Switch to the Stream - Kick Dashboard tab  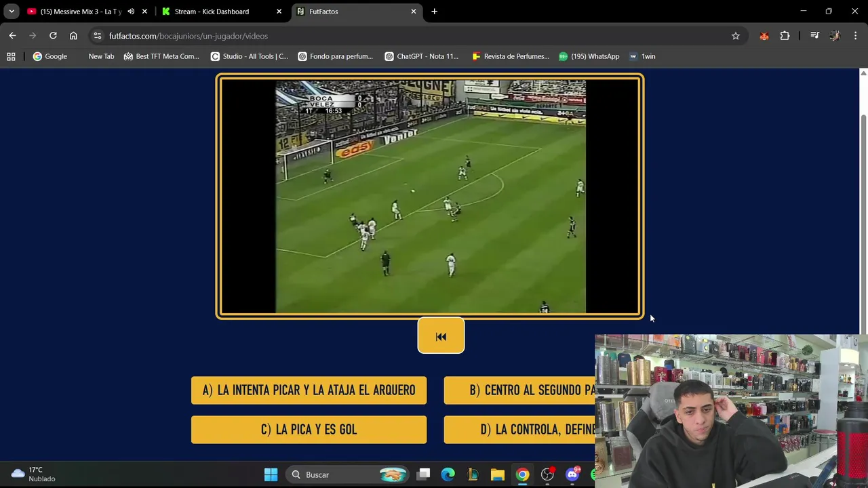[x=212, y=12]
